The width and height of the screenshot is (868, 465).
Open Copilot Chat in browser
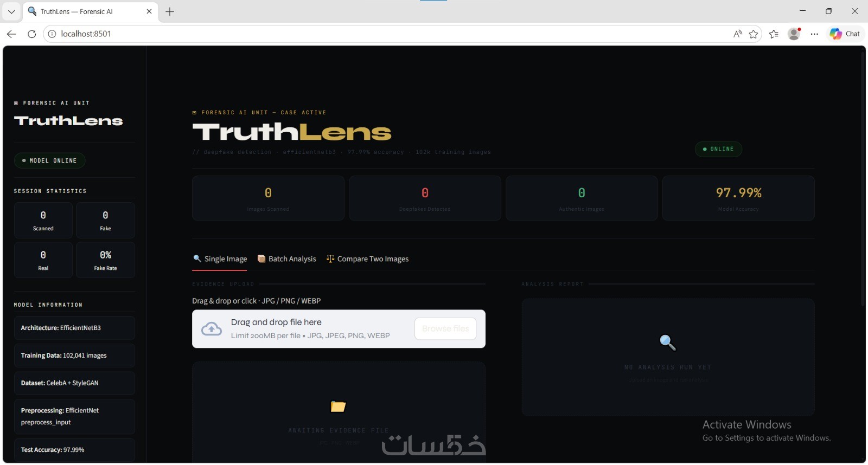pyautogui.click(x=845, y=34)
